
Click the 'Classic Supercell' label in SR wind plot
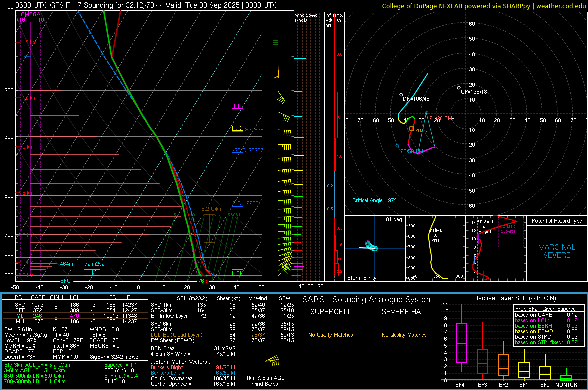(509, 229)
